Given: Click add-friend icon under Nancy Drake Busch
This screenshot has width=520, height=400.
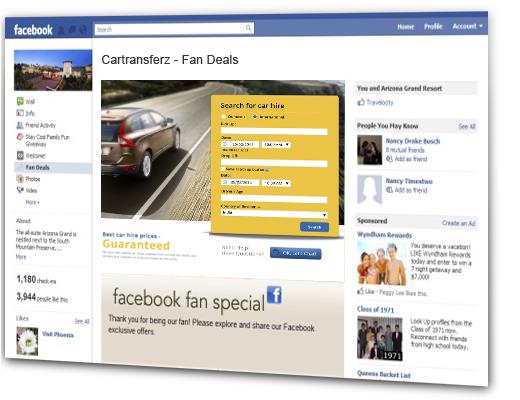Looking at the screenshot, I should point(389,159).
